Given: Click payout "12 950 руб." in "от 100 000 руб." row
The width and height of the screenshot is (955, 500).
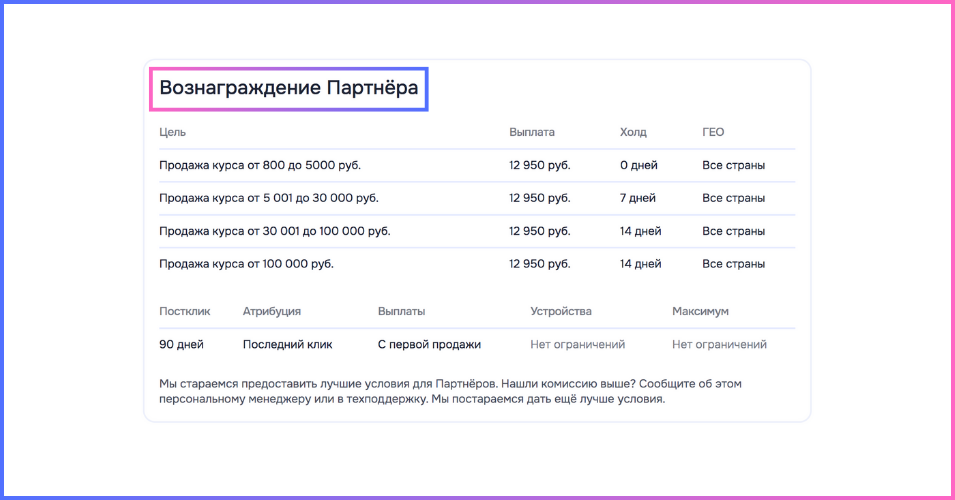Looking at the screenshot, I should (x=540, y=264).
